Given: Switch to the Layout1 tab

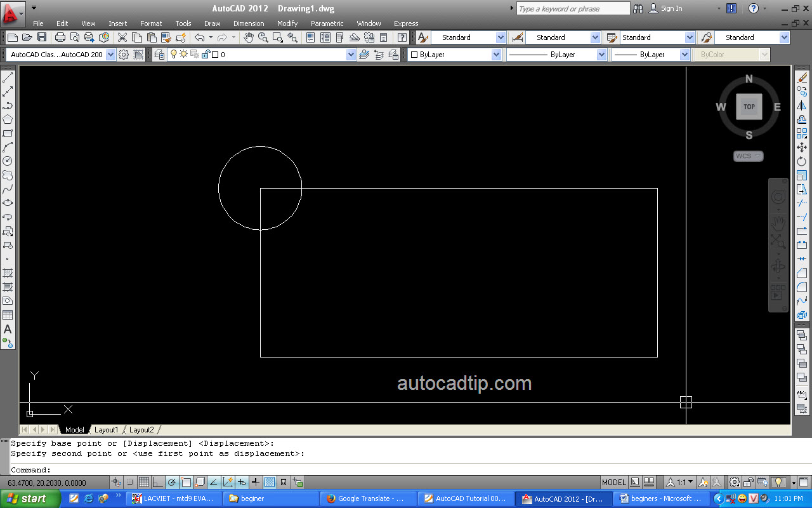Looking at the screenshot, I should pos(106,430).
